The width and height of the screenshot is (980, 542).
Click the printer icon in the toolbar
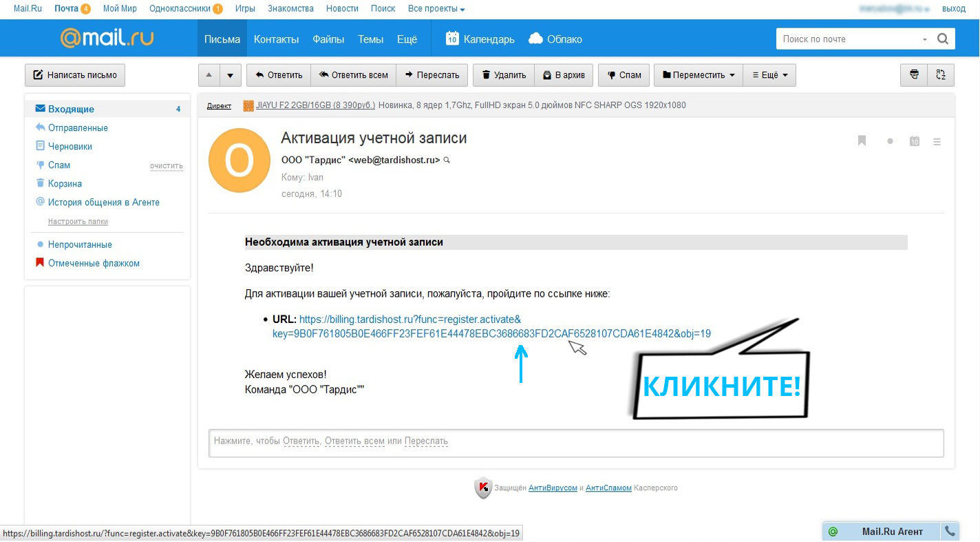coord(914,75)
